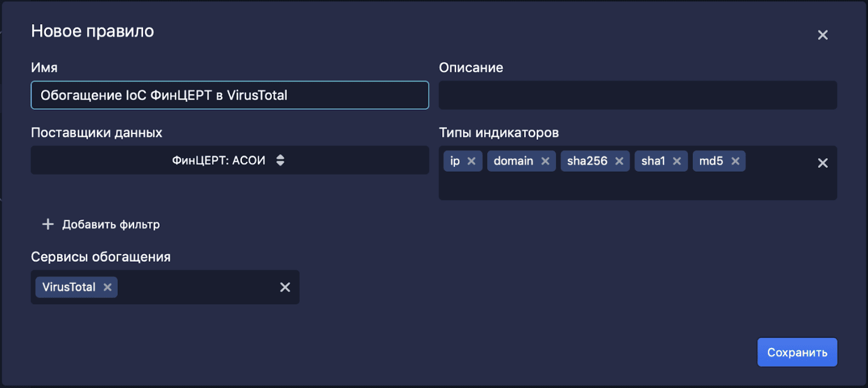Select the sha256 tag label
Screen dimensions: 868x388
click(x=587, y=161)
